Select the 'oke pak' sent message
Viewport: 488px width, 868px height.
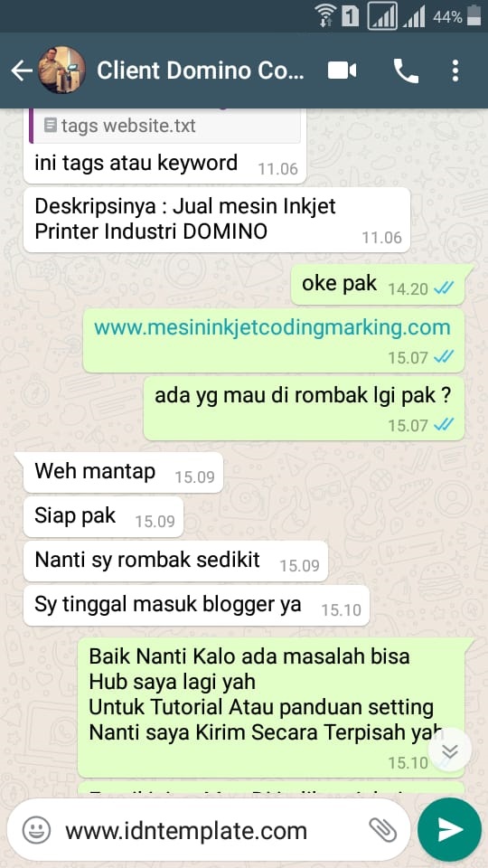tap(378, 285)
